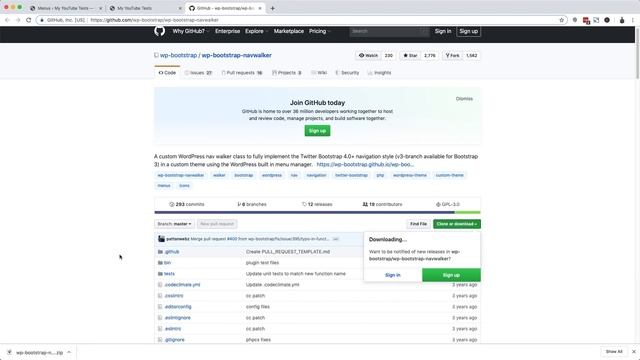Select the Insights tab
This screenshot has height=360, width=640.
click(379, 73)
